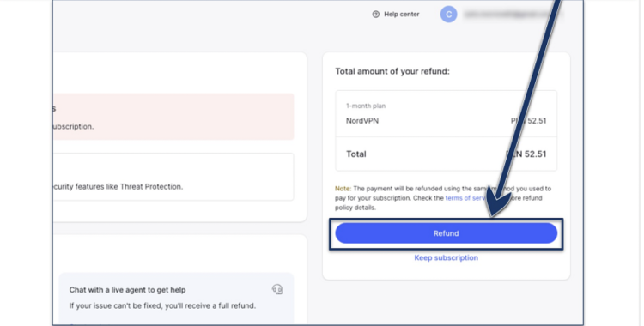Viewport: 644px width, 326px height.
Task: Choose Keep subscription link
Action: tap(446, 258)
